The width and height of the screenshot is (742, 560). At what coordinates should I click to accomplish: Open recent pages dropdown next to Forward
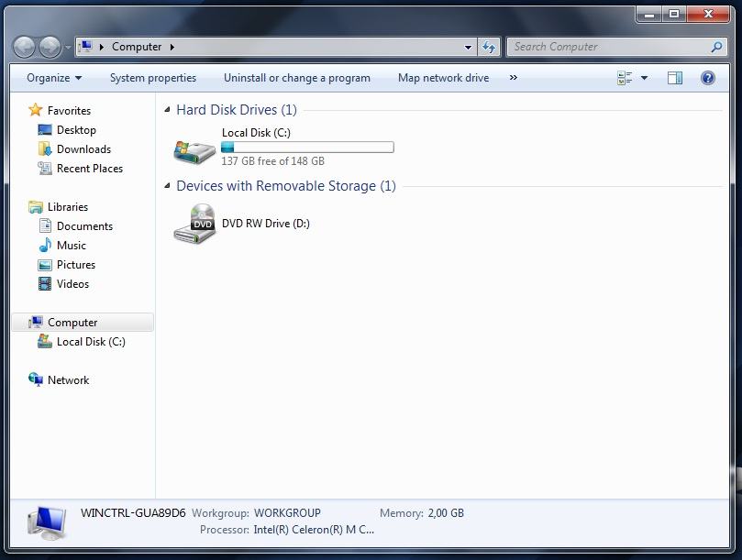68,48
